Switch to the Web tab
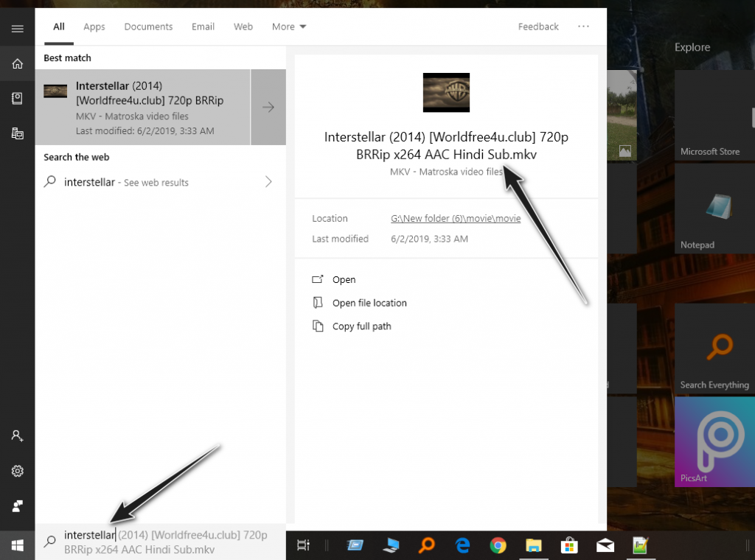This screenshot has height=560, width=755. pyautogui.click(x=243, y=27)
